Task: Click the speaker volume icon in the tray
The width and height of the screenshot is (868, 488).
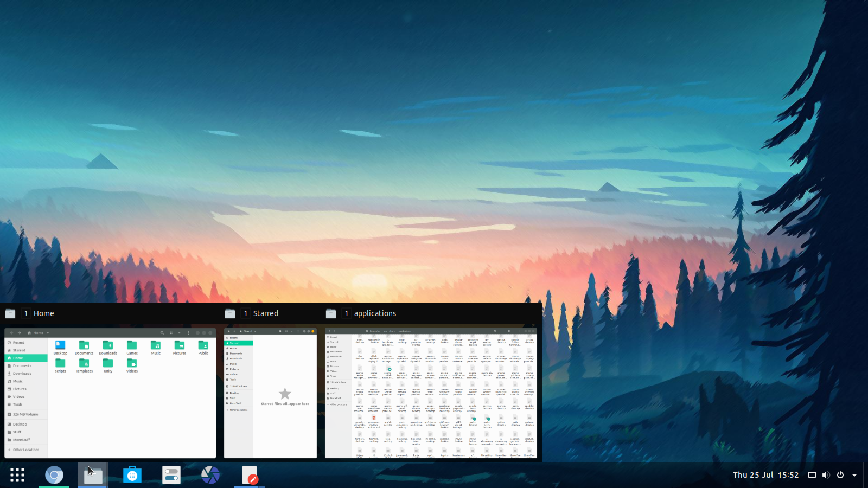Action: 826,475
